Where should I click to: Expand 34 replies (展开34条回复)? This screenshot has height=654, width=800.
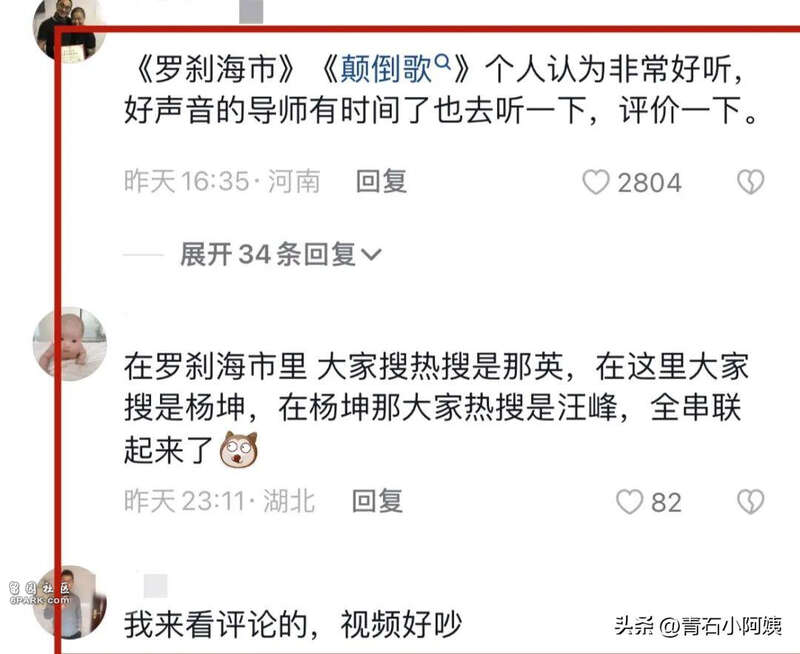pos(280,254)
